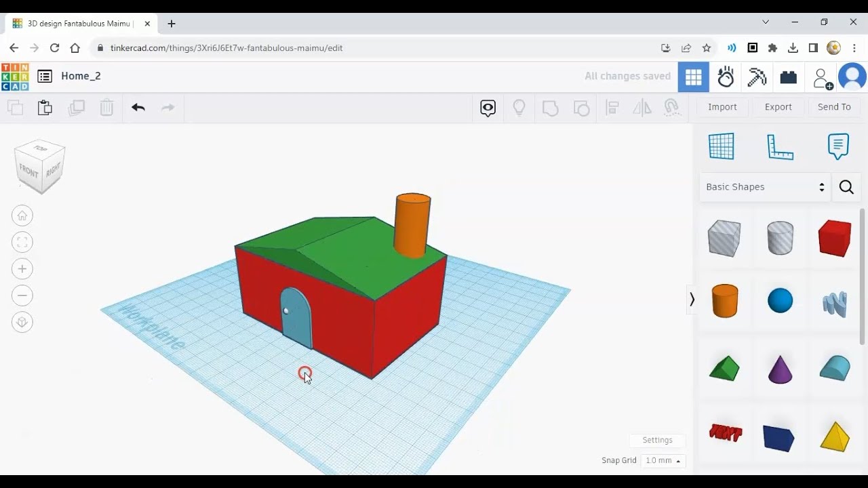868x488 pixels.
Task: Open the Chrome three-dot menu
Action: 854,48
